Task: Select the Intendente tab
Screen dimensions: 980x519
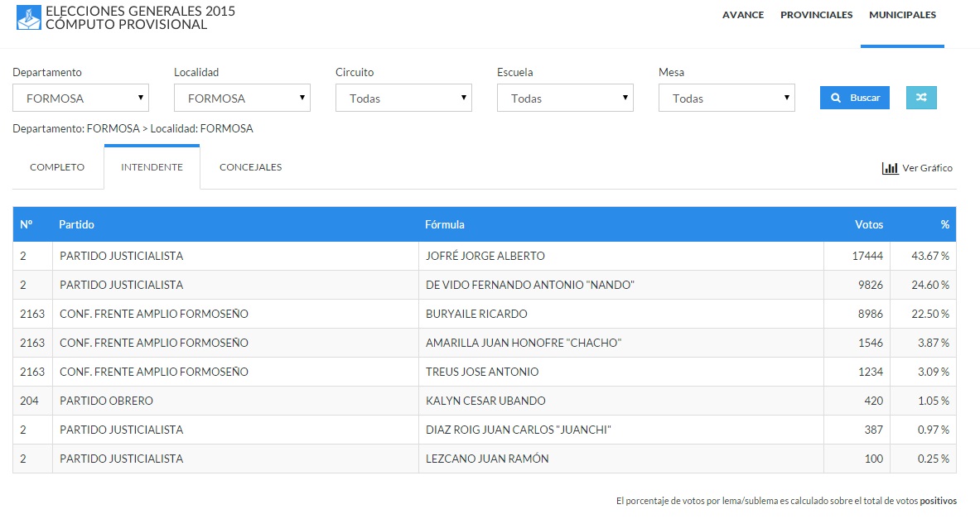Action: [x=152, y=167]
